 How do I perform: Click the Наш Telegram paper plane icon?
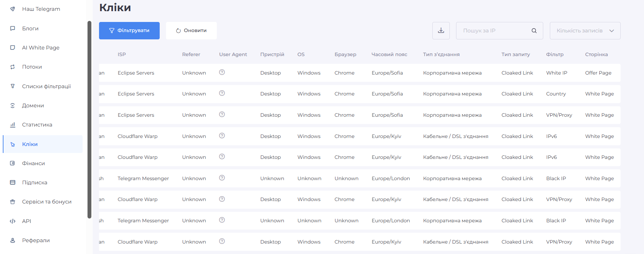13,9
